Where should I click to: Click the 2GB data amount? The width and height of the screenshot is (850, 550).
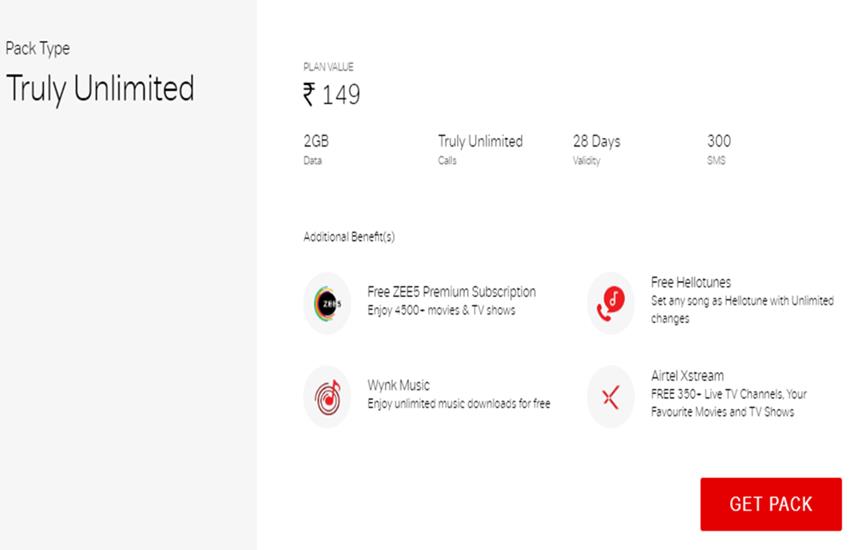[316, 142]
